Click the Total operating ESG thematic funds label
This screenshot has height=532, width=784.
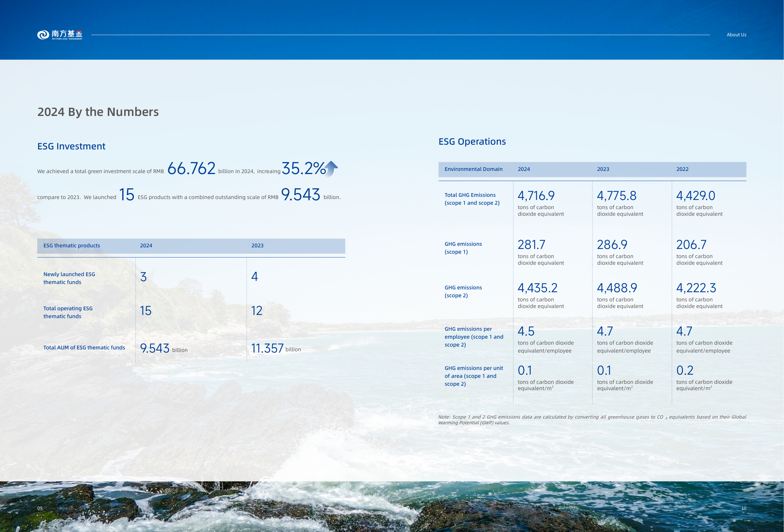[x=68, y=312]
